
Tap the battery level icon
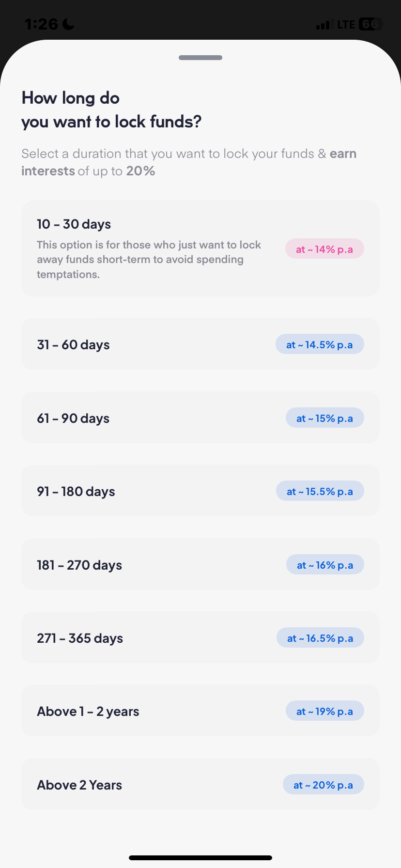pos(370,23)
